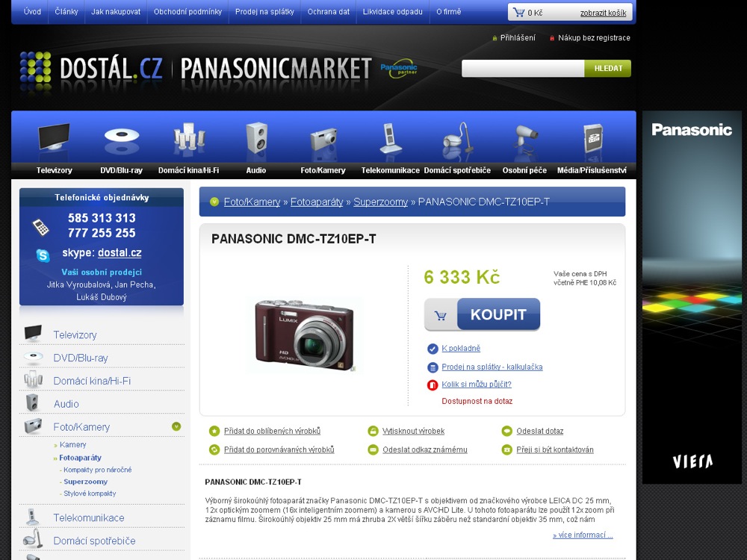This screenshot has width=747, height=560.
Task: Collapse the Foto/Kamery sidebar section arrow
Action: (x=176, y=426)
